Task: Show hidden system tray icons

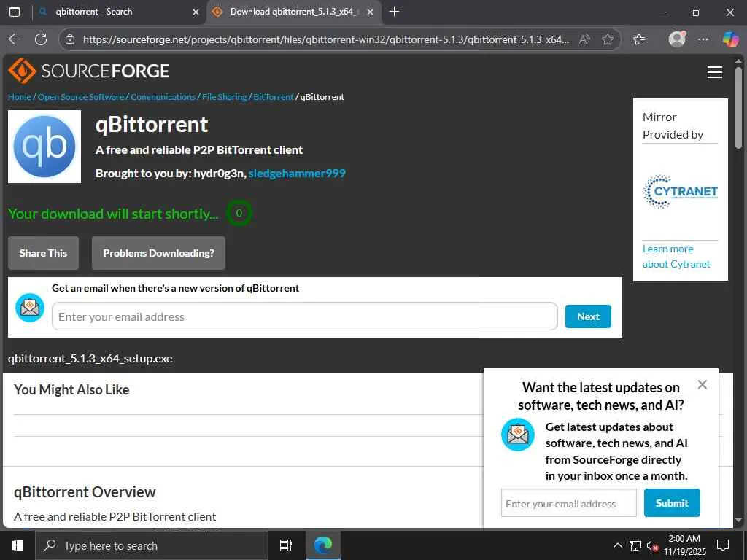Action: pos(617,545)
